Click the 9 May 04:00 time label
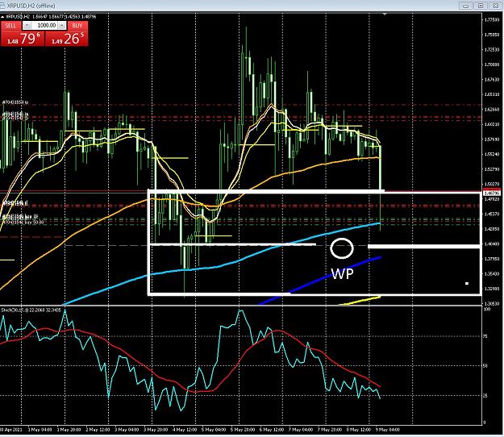Viewport: 504px width, 437px height. click(x=388, y=430)
